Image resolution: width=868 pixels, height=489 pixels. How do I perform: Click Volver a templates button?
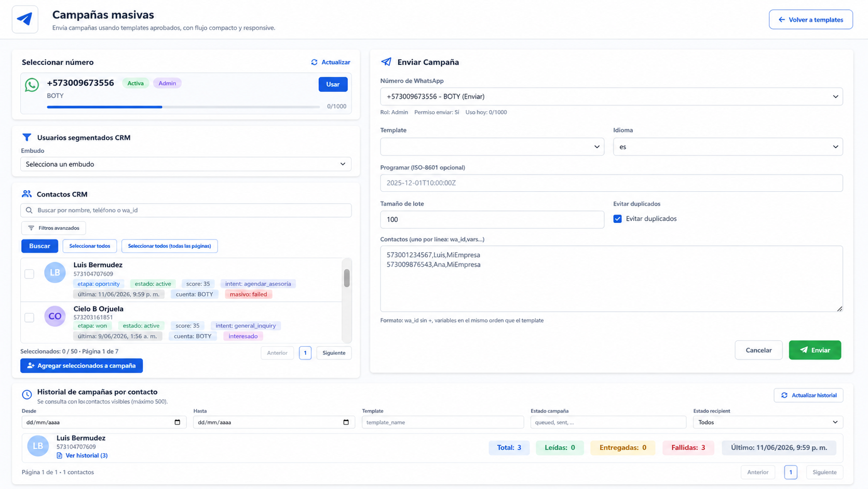[x=811, y=20]
